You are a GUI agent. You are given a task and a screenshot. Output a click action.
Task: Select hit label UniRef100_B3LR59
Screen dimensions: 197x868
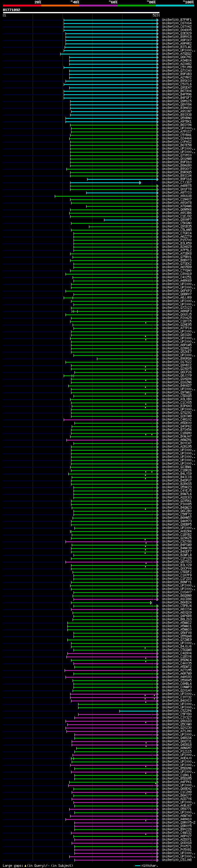pyautogui.click(x=176, y=244)
